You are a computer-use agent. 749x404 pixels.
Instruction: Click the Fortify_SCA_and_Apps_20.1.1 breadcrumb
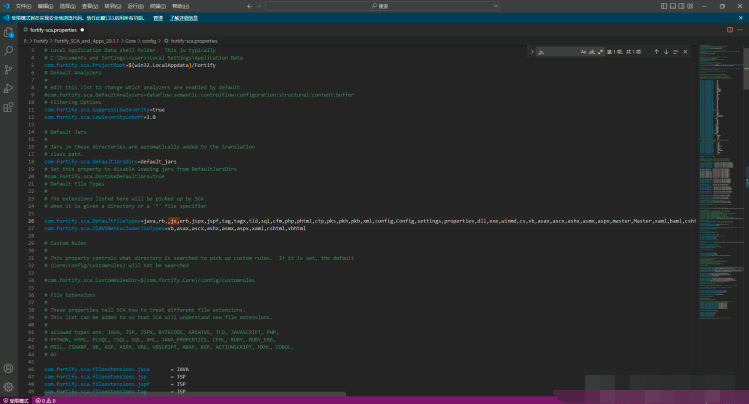pyautogui.click(x=86, y=41)
